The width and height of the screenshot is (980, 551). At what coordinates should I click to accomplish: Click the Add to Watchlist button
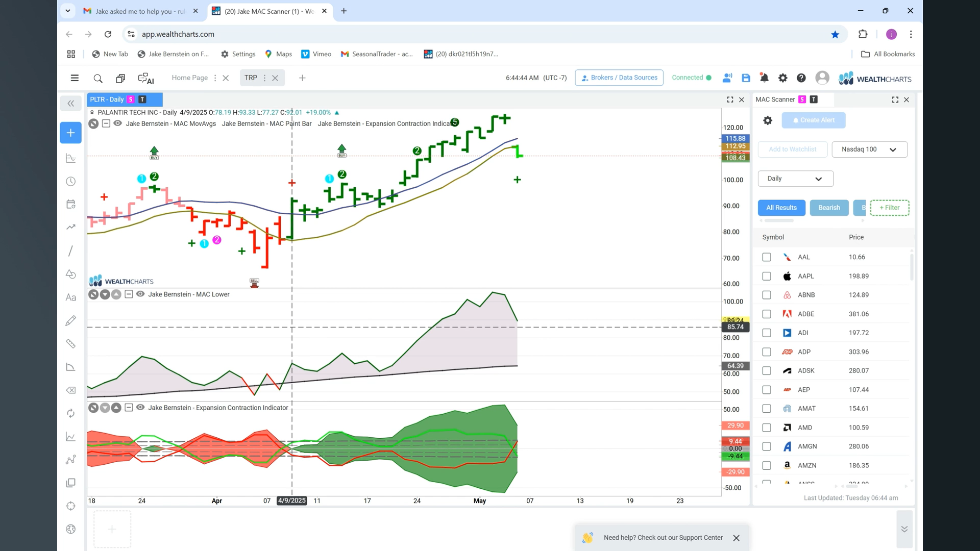(x=792, y=149)
